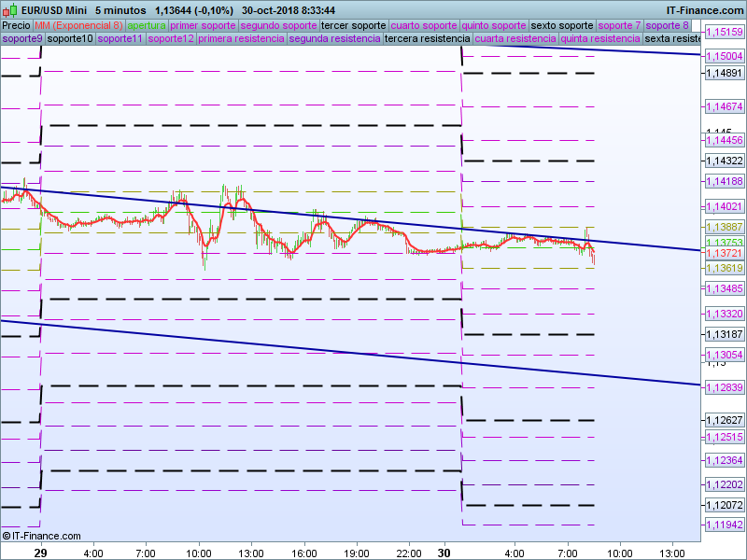The image size is (747, 560).
Task: Open the tercera resistencia indicator label
Action: pos(427,39)
